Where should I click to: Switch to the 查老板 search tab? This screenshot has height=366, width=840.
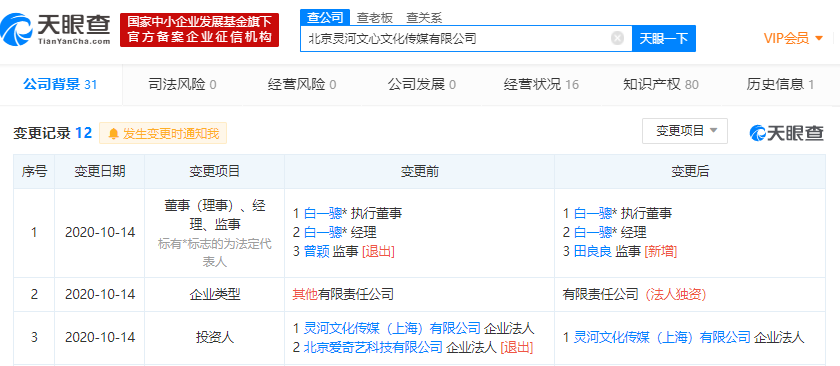[x=374, y=18]
